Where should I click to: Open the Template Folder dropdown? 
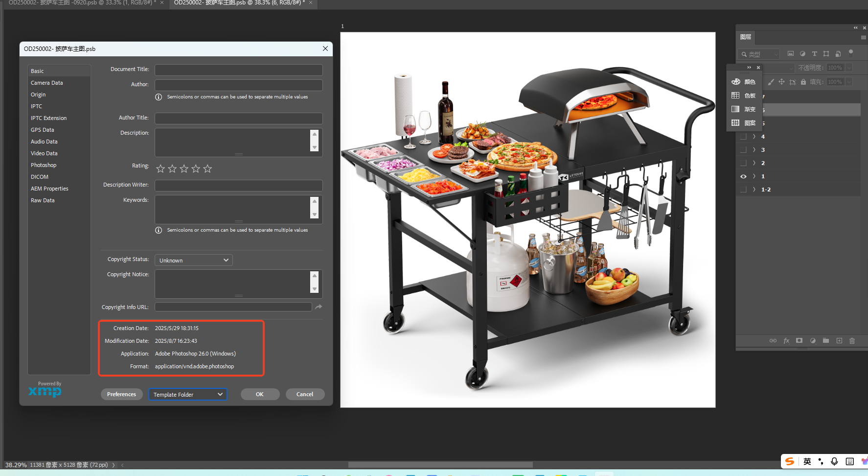[x=188, y=394]
